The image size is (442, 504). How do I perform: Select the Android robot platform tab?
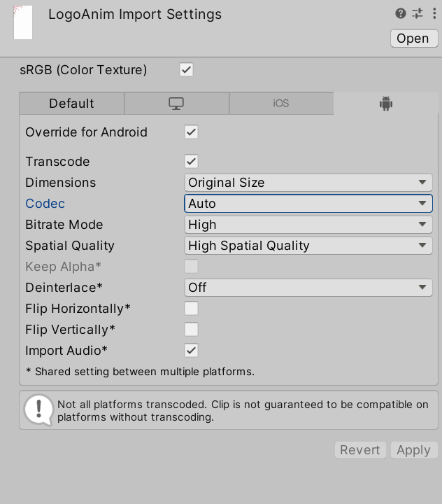point(386,103)
